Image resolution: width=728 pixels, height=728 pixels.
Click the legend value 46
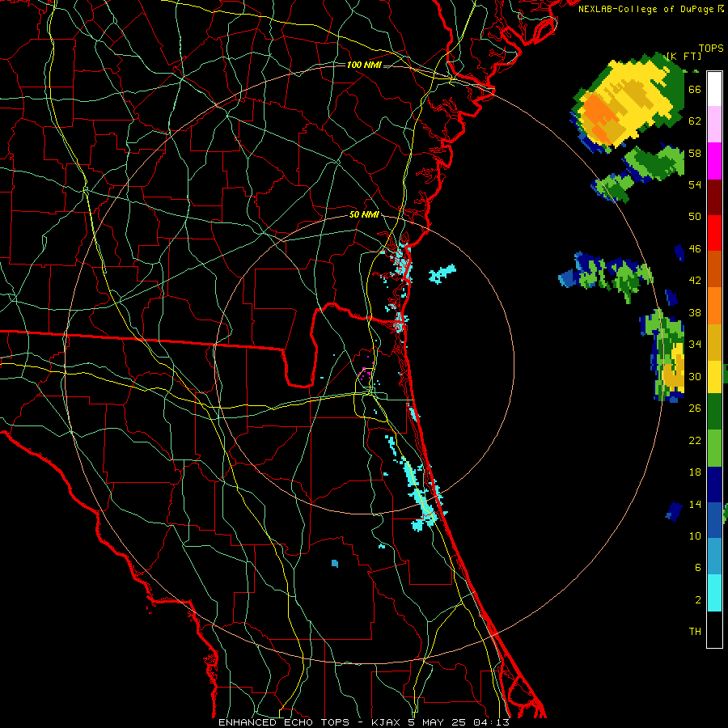[x=695, y=249]
